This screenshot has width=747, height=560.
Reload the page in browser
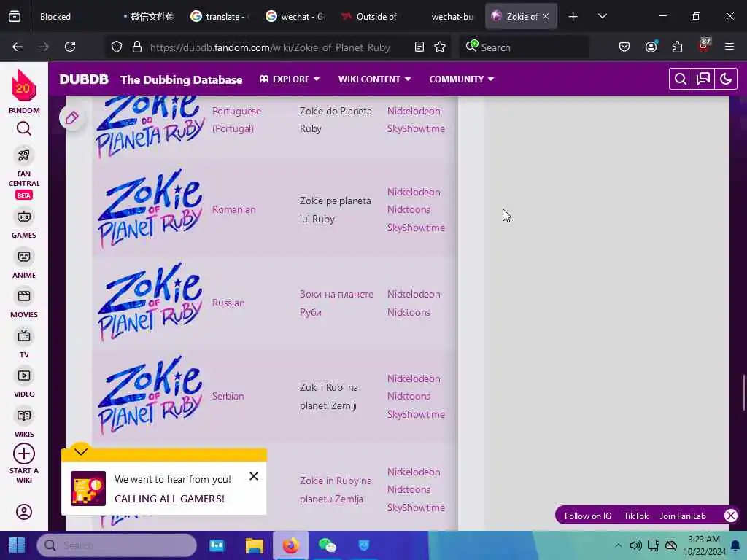tap(70, 47)
